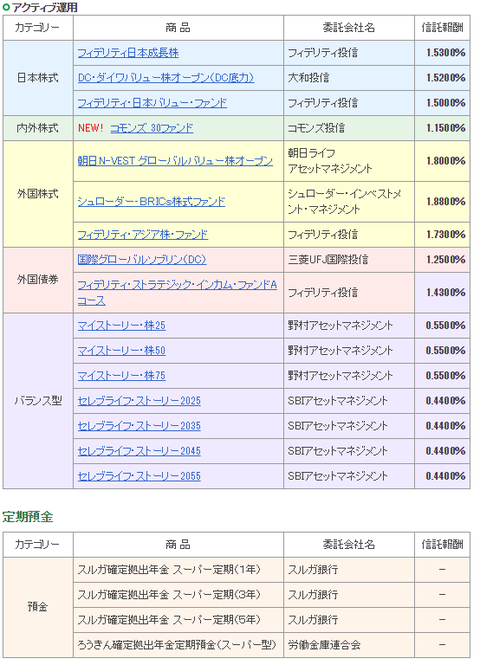Click 信託報酬 header in アクティブ運用 table
This screenshot has width=480, height=665.
coord(442,28)
